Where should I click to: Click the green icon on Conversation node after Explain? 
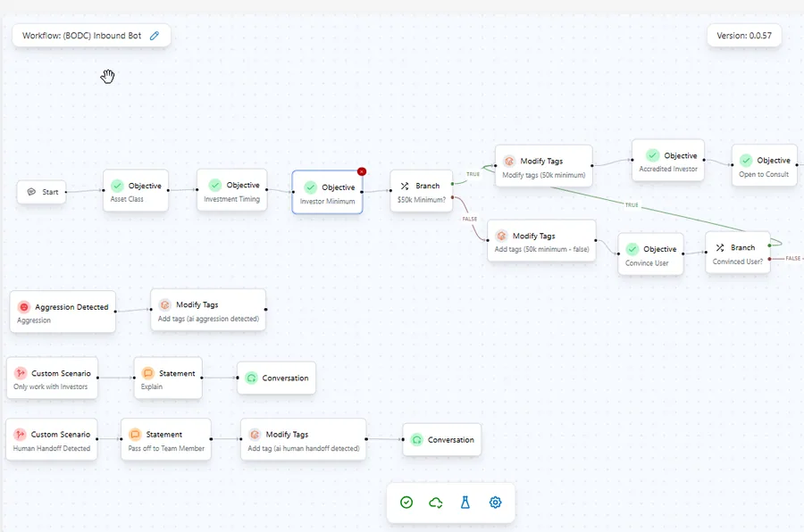(251, 378)
